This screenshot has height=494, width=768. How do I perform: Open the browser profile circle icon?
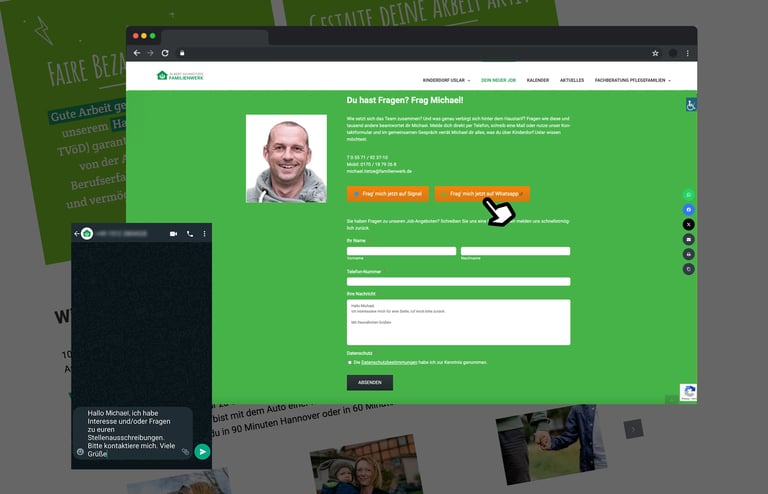coord(672,53)
